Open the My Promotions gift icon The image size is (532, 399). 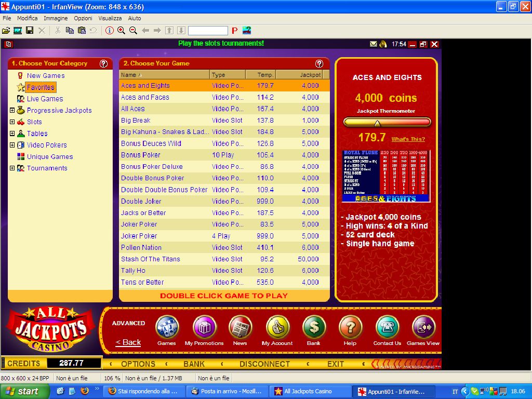pos(204,327)
